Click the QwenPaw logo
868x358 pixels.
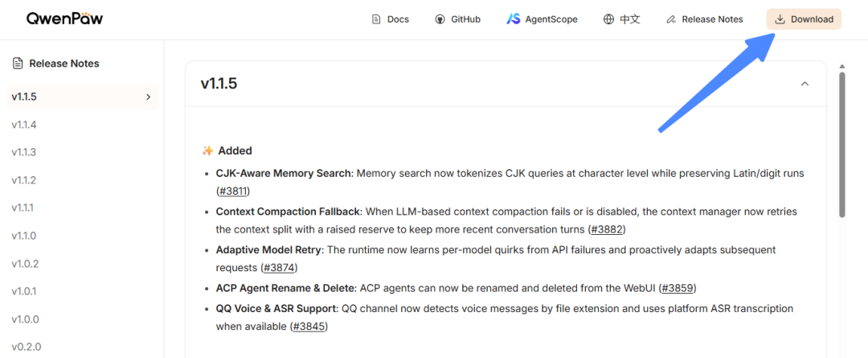pos(64,19)
